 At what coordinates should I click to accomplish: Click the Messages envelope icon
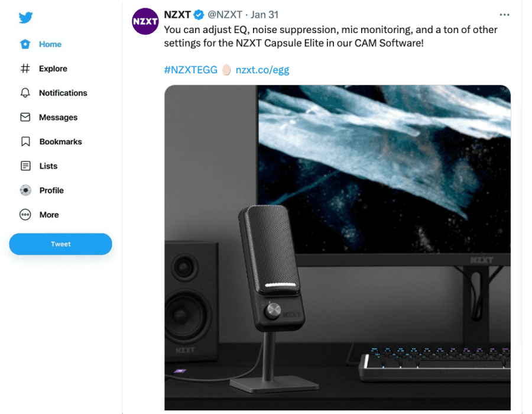pyautogui.click(x=25, y=117)
